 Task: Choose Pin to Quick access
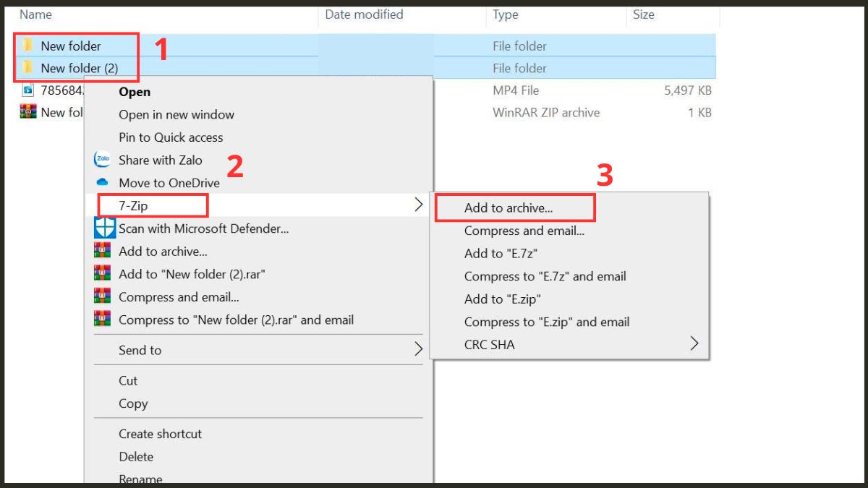click(171, 137)
